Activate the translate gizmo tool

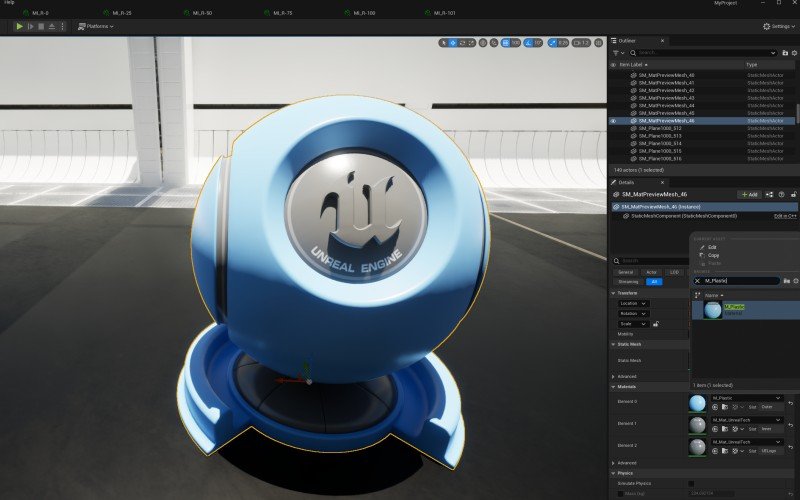click(453, 43)
